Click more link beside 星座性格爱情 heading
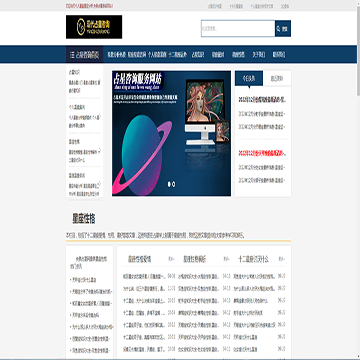The image size is (360, 360). tap(171, 259)
